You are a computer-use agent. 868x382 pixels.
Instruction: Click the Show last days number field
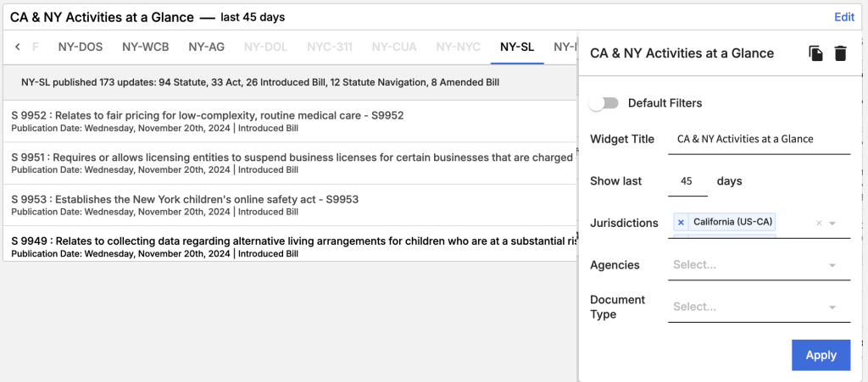[x=687, y=181]
